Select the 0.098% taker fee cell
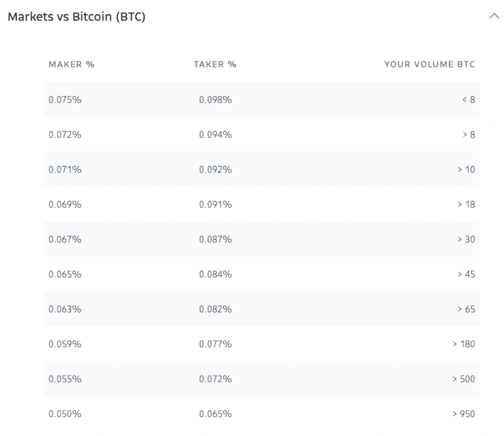The height and width of the screenshot is (436, 504). click(215, 99)
